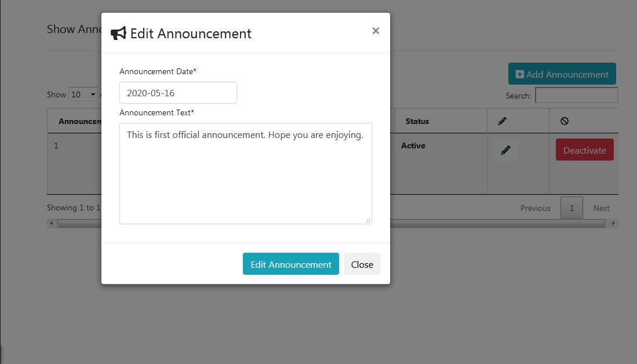Open the Announcement Date picker field
637x364 pixels.
(x=178, y=93)
